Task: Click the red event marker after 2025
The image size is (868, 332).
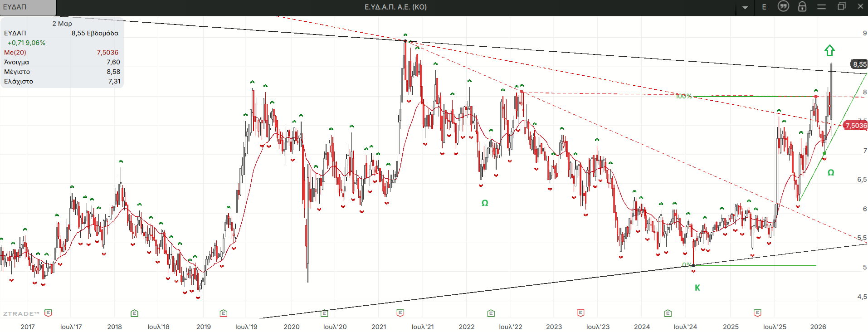Action: 757,312
